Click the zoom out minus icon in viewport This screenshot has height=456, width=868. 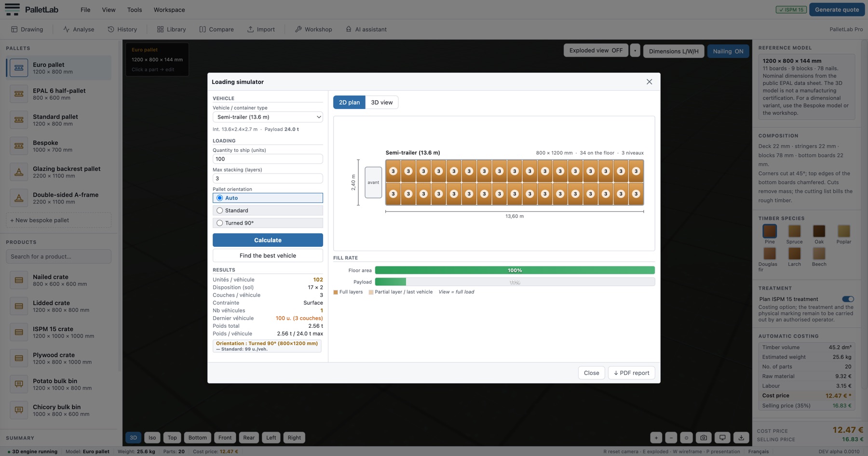pos(671,438)
